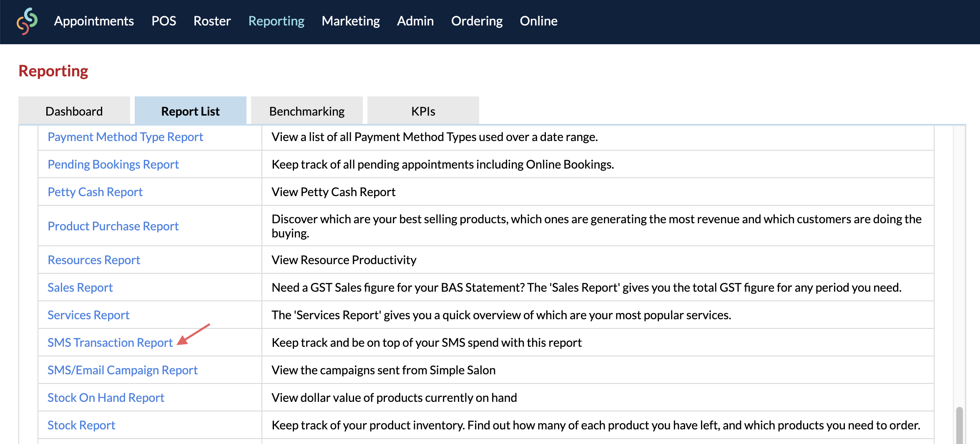Viewport: 980px width, 444px height.
Task: Open the POS menu
Action: click(x=163, y=21)
